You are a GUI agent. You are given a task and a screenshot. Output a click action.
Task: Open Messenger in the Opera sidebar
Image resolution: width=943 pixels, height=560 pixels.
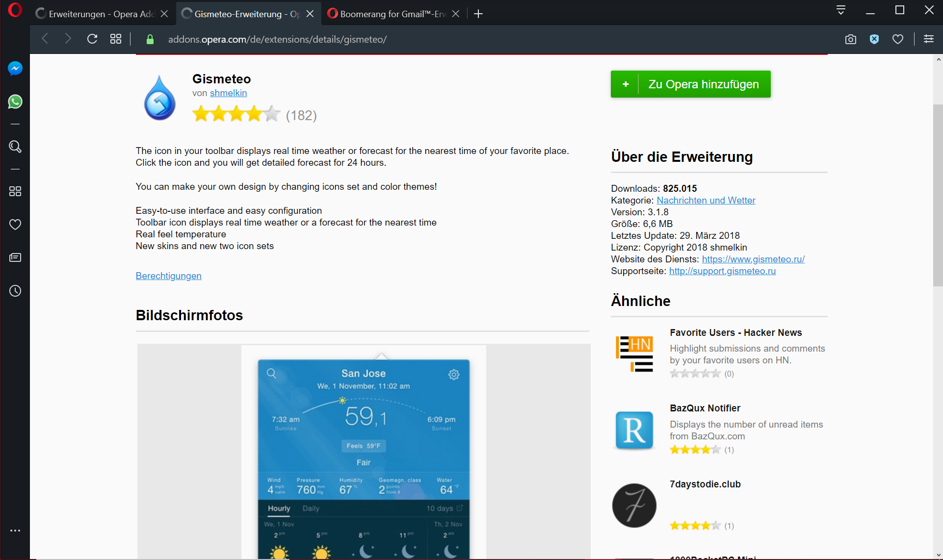tap(15, 69)
